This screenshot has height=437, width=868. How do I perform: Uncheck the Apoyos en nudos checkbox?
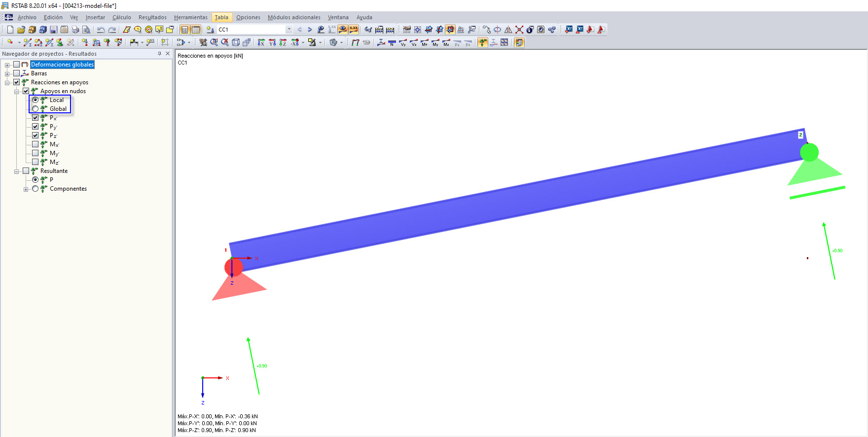26,91
